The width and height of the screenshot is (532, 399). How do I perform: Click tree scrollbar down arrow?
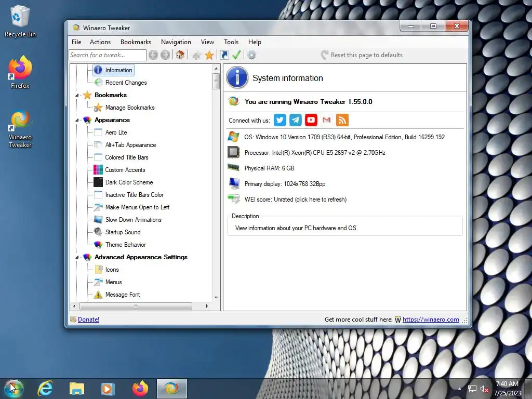(x=216, y=298)
